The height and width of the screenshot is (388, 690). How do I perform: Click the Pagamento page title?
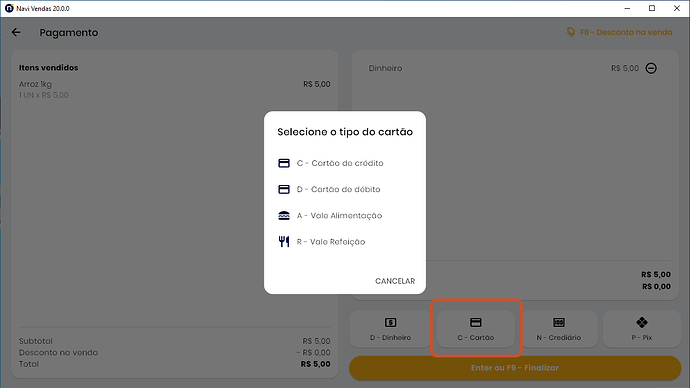pos(69,33)
